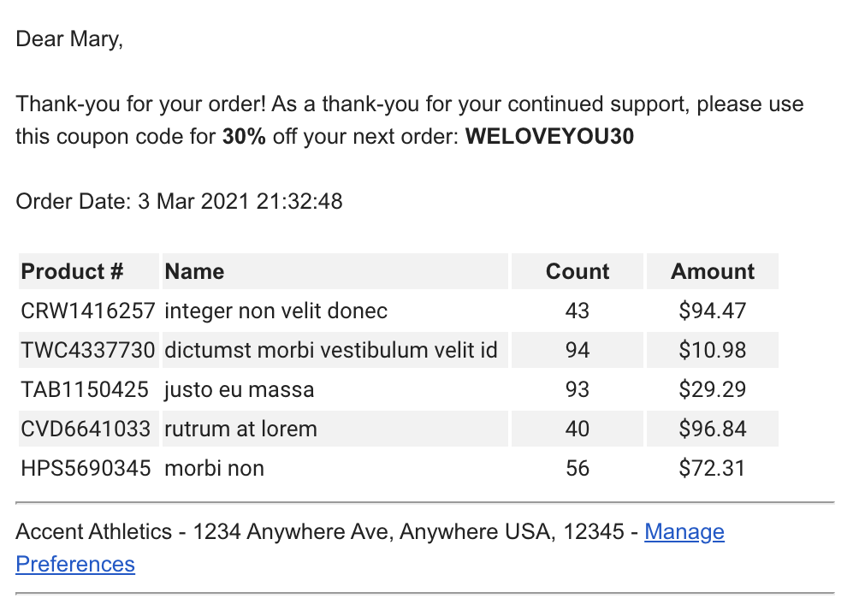Click the justo eu massa item name

click(240, 389)
